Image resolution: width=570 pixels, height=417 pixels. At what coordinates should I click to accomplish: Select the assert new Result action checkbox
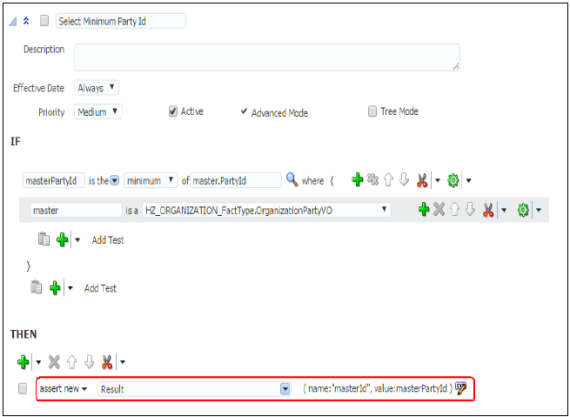point(23,388)
